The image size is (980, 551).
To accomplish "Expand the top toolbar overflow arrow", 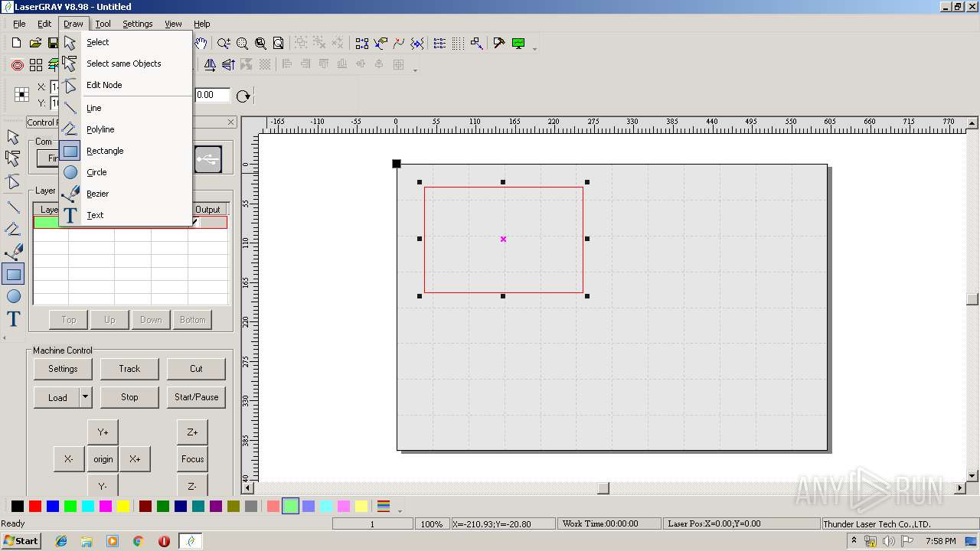I will click(x=534, y=47).
